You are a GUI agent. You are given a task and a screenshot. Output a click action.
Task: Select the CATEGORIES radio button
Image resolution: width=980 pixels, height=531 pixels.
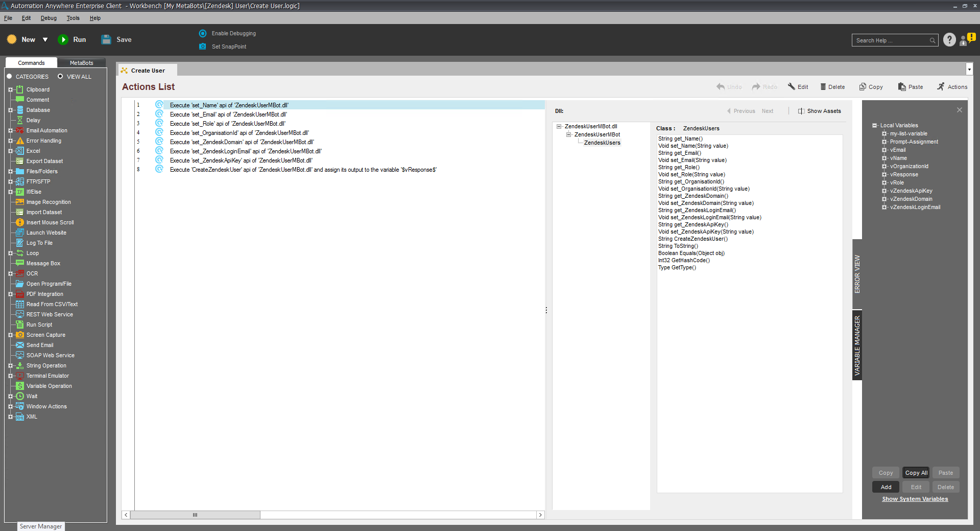pyautogui.click(x=9, y=77)
